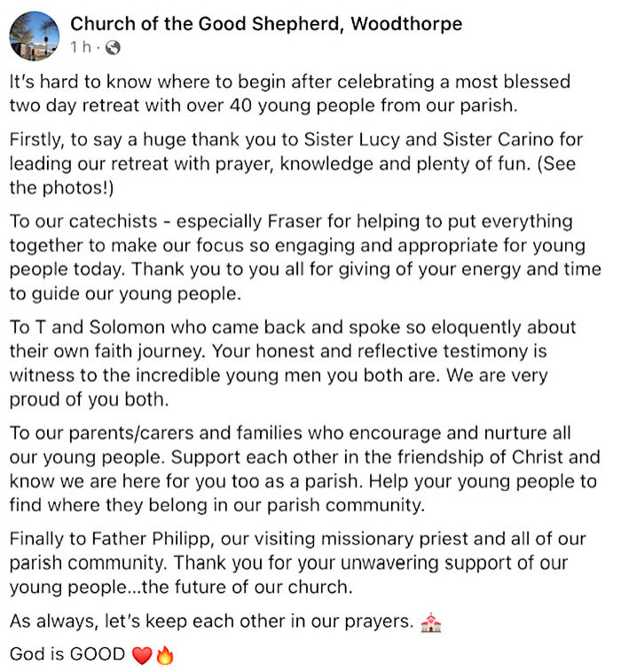Click the 1 h post timestamp

point(81,47)
